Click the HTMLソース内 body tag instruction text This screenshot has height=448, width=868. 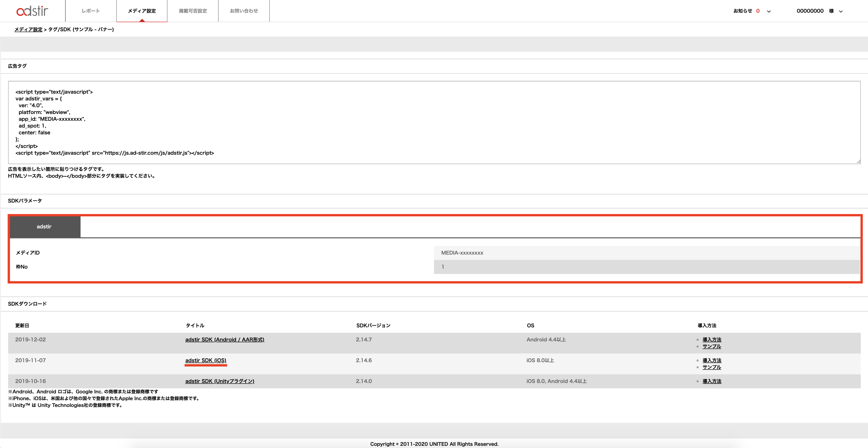pos(82,176)
